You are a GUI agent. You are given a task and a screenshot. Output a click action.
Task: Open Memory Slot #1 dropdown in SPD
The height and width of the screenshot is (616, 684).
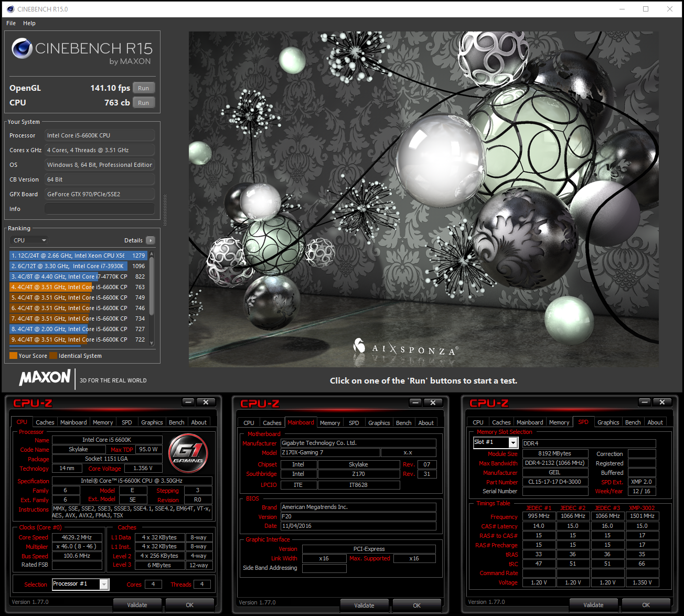click(496, 442)
